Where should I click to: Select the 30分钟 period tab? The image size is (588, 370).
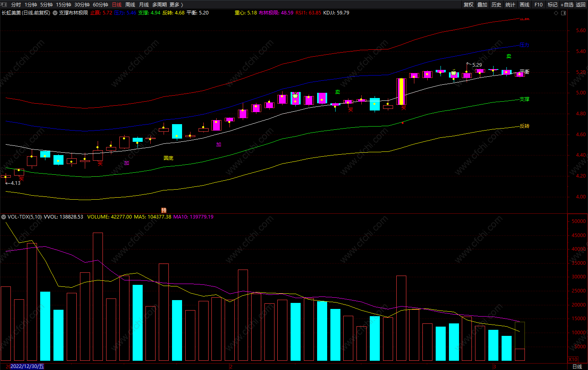point(82,4)
